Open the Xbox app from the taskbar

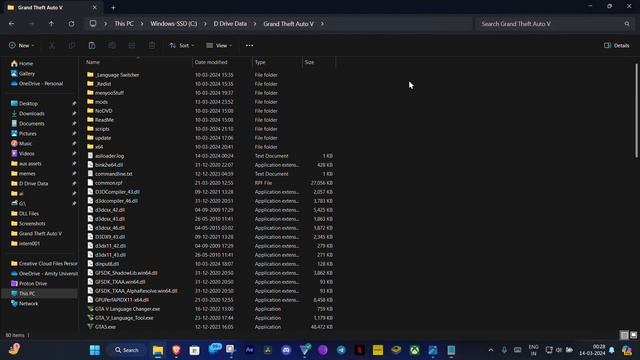click(415, 350)
